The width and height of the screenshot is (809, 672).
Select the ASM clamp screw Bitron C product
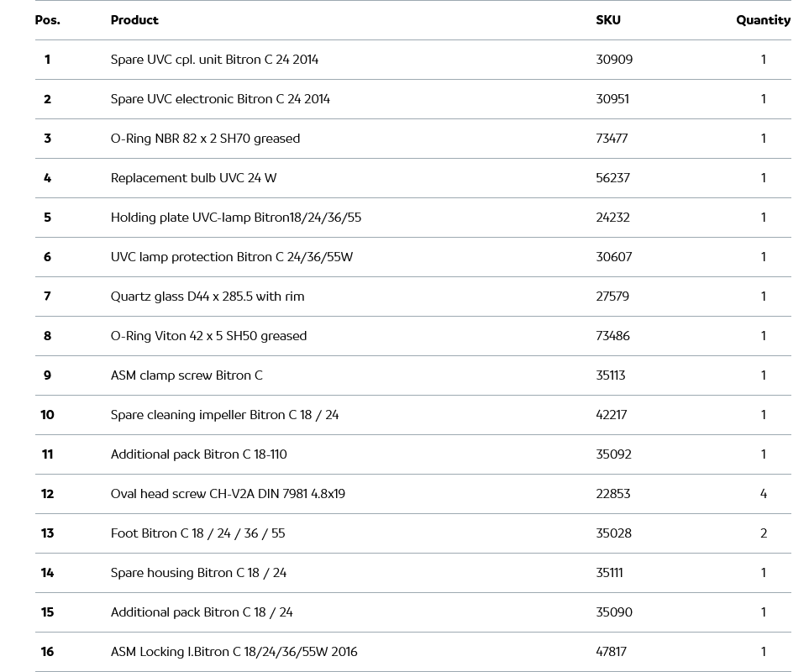(186, 375)
